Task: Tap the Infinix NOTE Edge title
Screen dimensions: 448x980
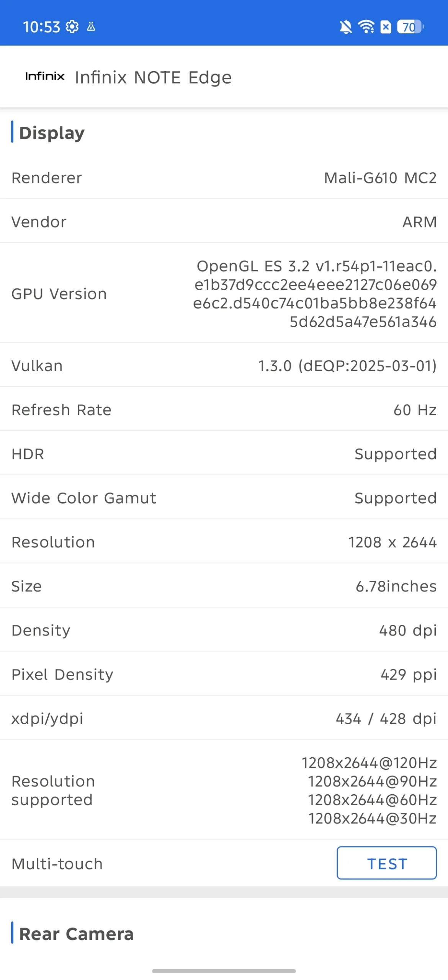Action: 153,77
